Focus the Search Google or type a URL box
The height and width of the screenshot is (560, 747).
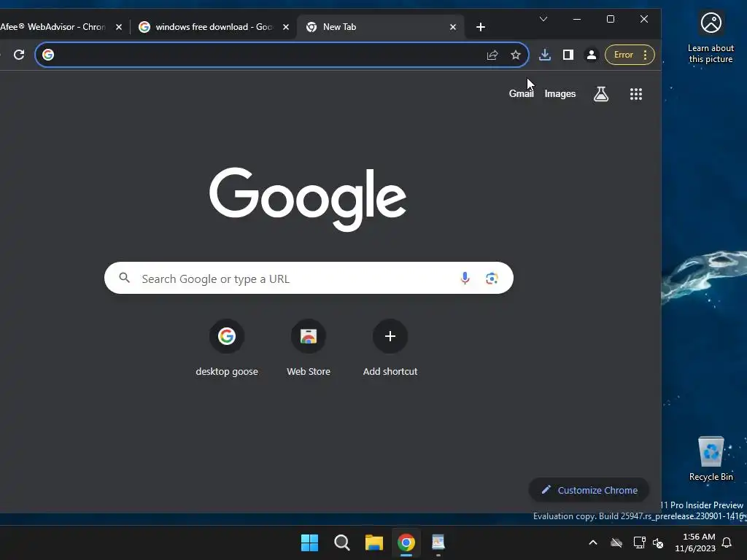[x=309, y=278]
